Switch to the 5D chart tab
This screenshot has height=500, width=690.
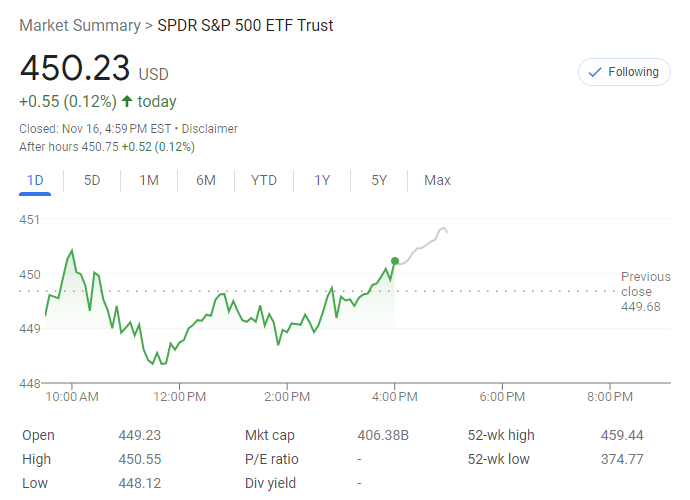point(92,180)
